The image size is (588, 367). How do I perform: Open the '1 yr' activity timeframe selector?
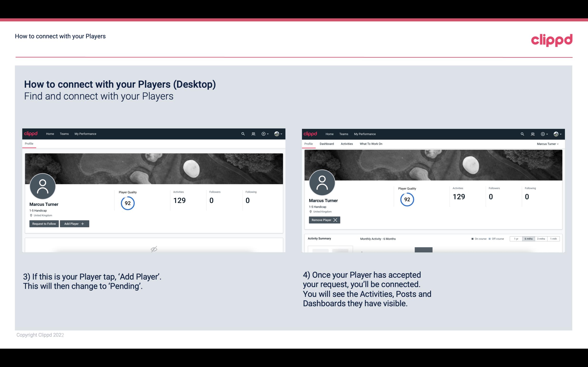(516, 238)
